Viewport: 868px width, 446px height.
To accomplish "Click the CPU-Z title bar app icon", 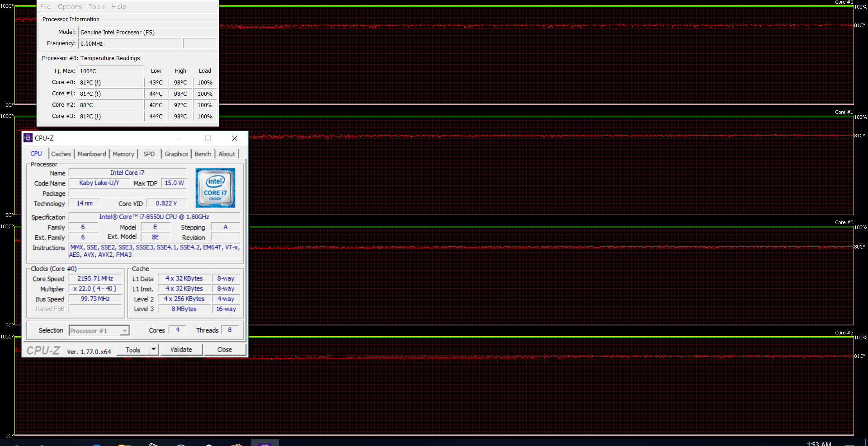I will pos(28,138).
